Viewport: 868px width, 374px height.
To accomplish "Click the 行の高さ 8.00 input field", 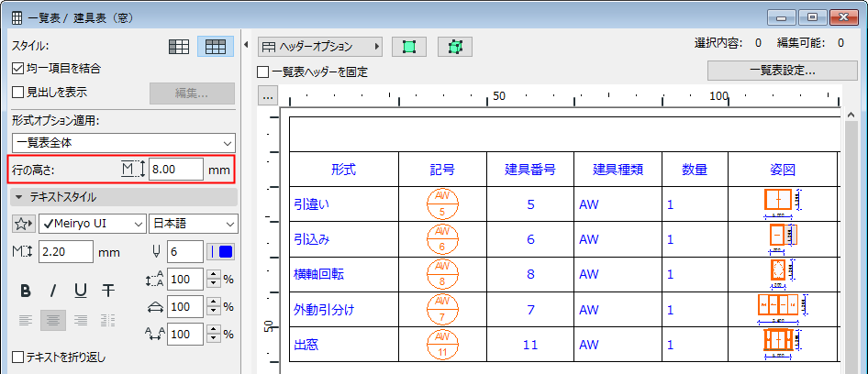I will [x=176, y=170].
